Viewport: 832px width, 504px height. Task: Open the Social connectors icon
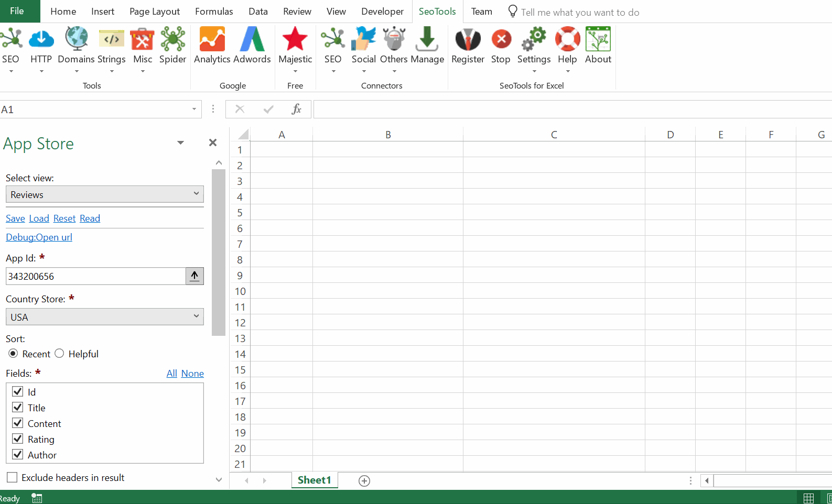[x=364, y=39]
